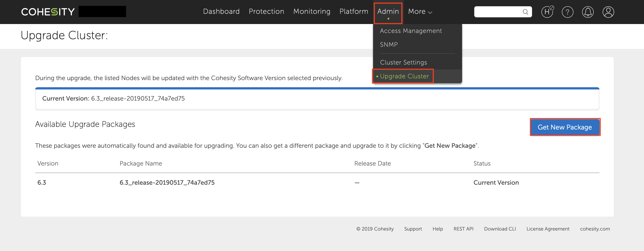Open the Protection navigation item
644x251 pixels.
click(x=266, y=12)
